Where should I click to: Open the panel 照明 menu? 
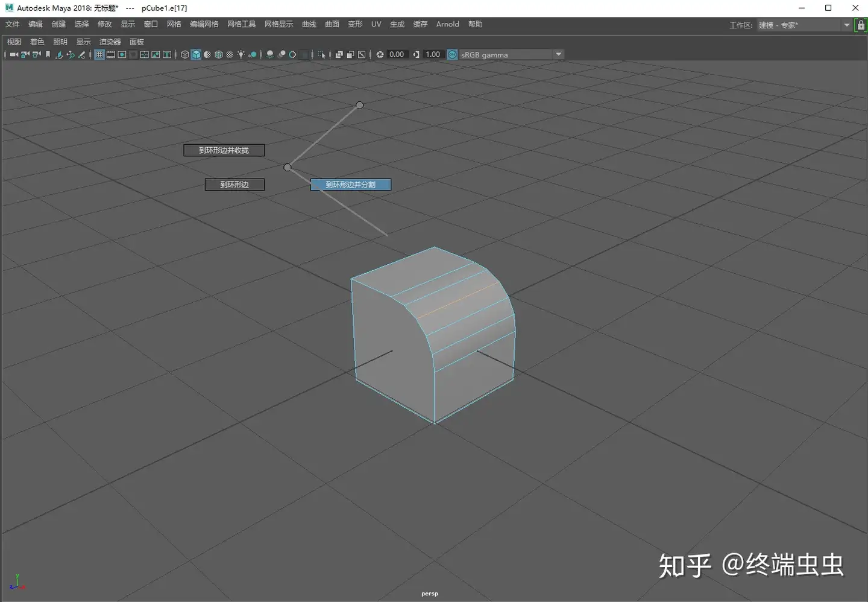60,42
